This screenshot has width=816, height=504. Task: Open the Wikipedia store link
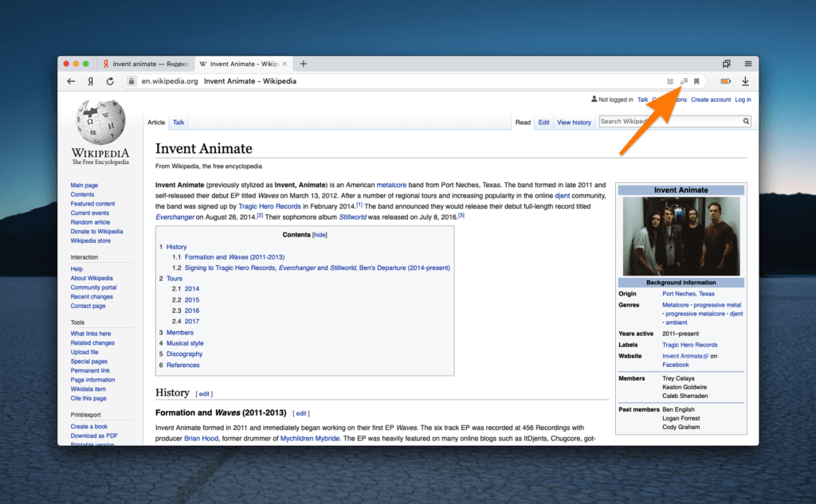coord(91,240)
